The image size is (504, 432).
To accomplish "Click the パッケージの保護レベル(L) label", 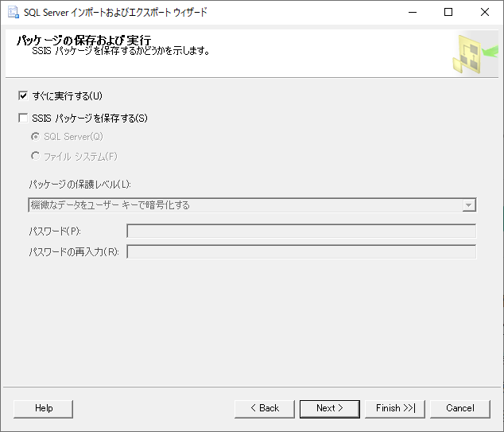I will [79, 185].
